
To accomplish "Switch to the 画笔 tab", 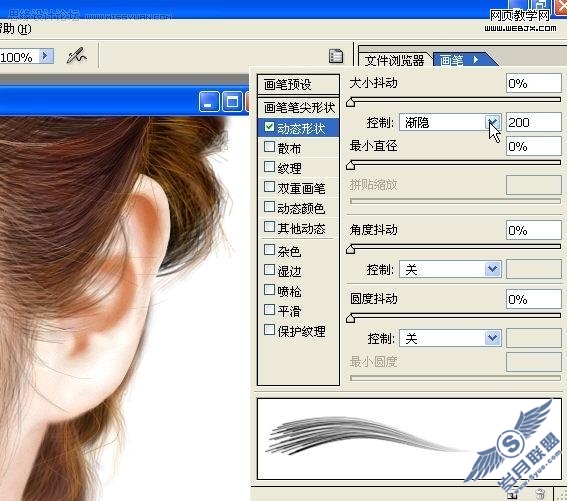I will (x=452, y=60).
